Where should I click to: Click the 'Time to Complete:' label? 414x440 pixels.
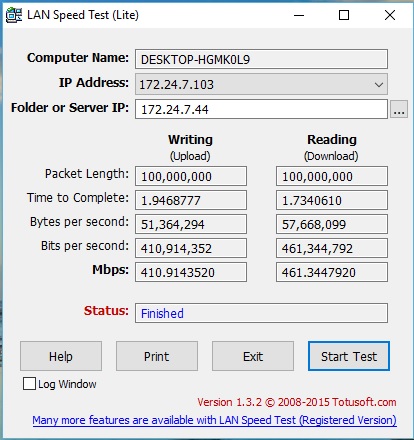[x=78, y=198]
